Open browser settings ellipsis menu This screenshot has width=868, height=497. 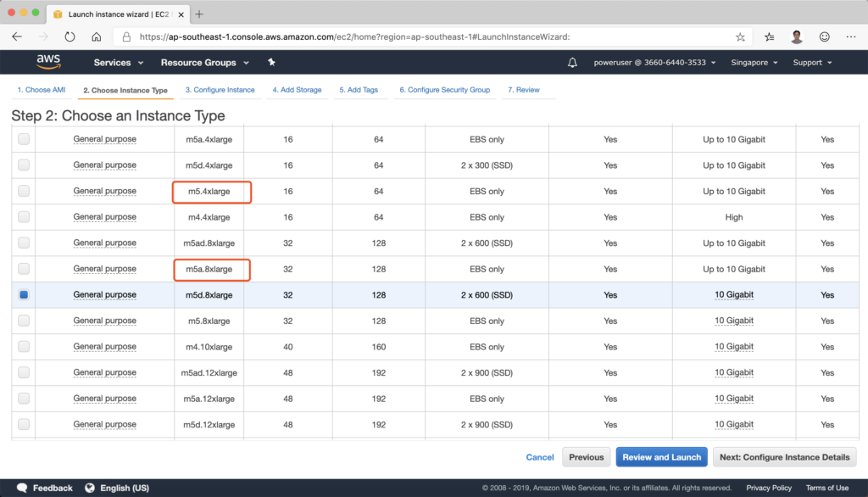851,37
